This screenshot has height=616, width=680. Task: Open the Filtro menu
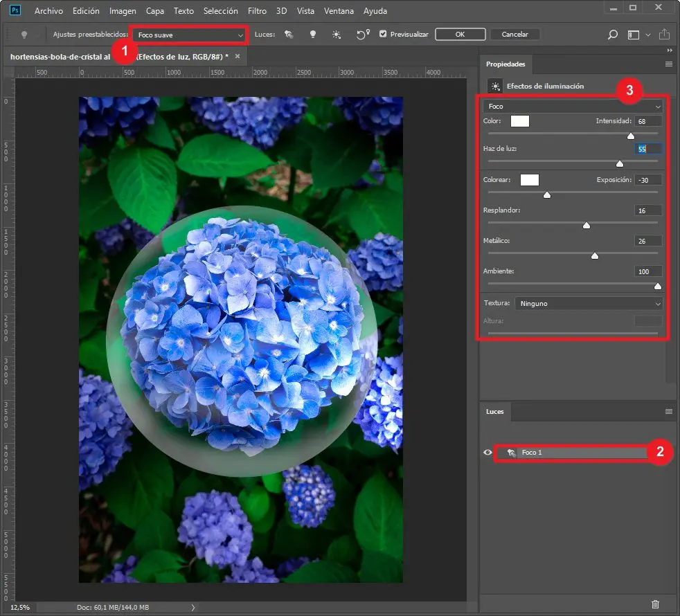pyautogui.click(x=256, y=11)
